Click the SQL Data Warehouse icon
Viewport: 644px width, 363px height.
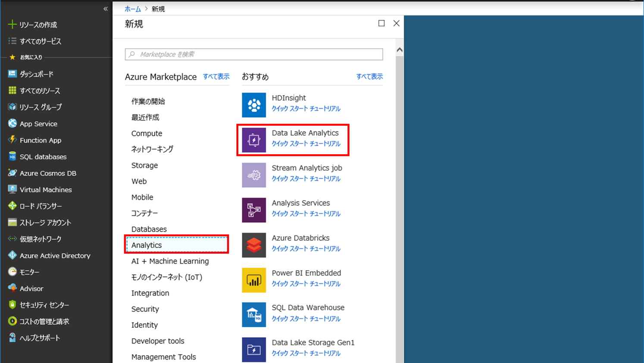pos(254,315)
